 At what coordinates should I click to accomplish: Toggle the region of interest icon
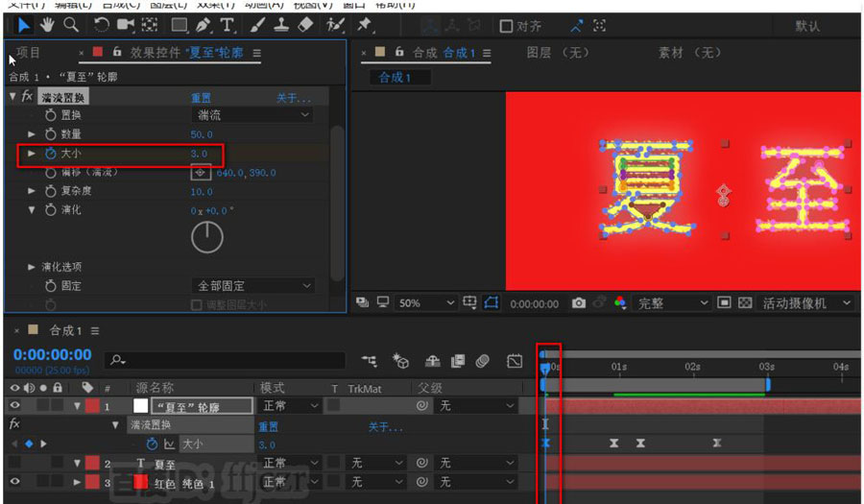(724, 303)
